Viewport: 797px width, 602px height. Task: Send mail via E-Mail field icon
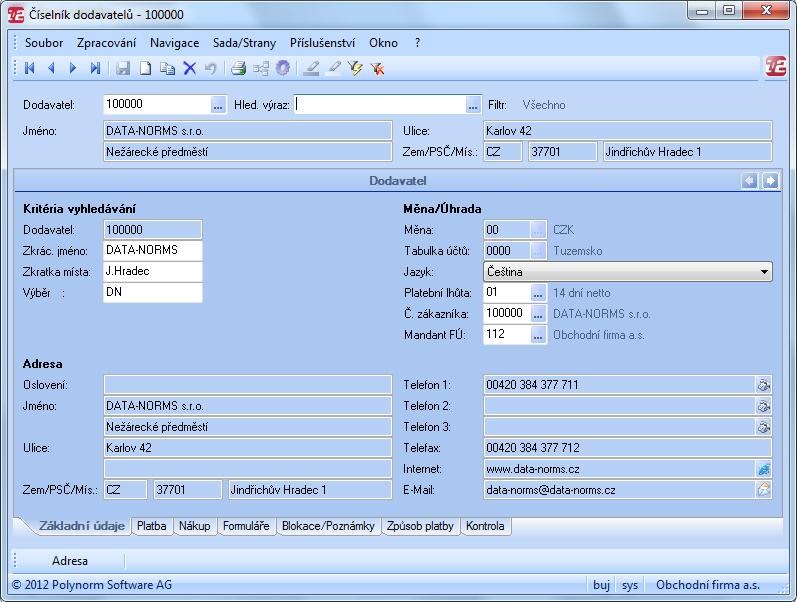[x=763, y=490]
